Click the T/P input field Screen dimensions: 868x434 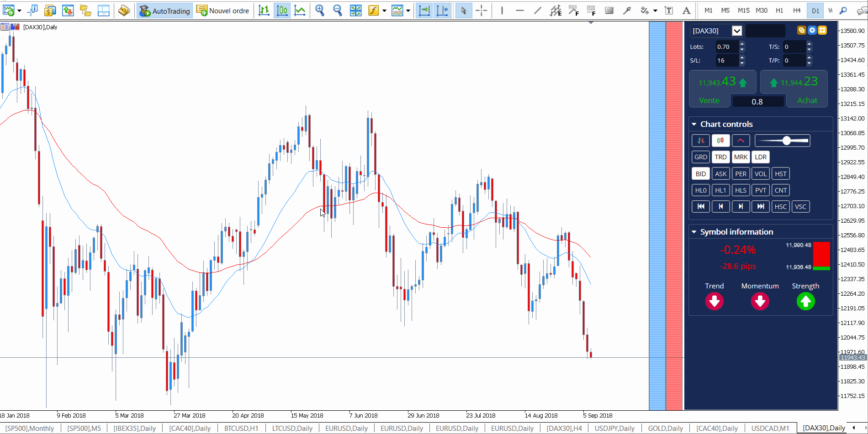tap(794, 60)
